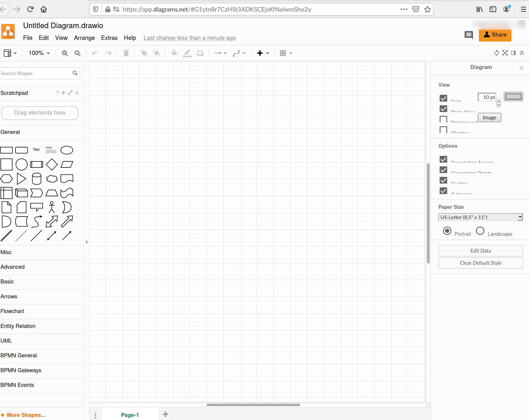Open the insert plus dropdown
The width and height of the screenshot is (529, 420).
[263, 53]
